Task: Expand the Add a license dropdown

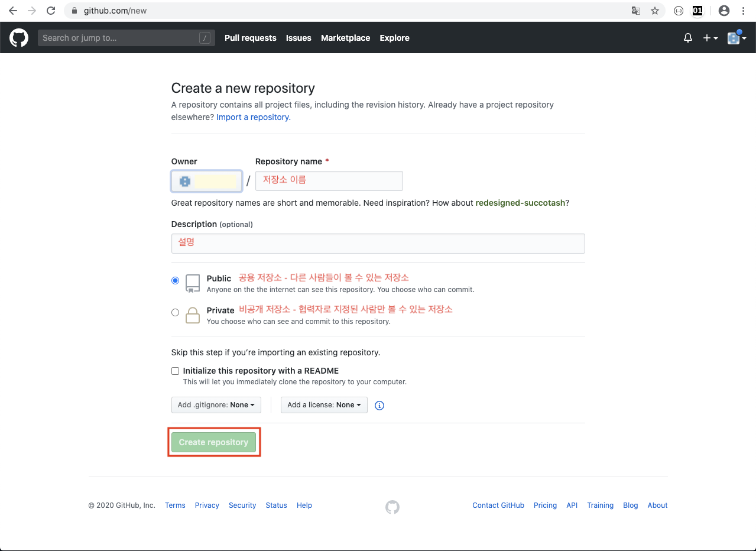Action: point(324,405)
